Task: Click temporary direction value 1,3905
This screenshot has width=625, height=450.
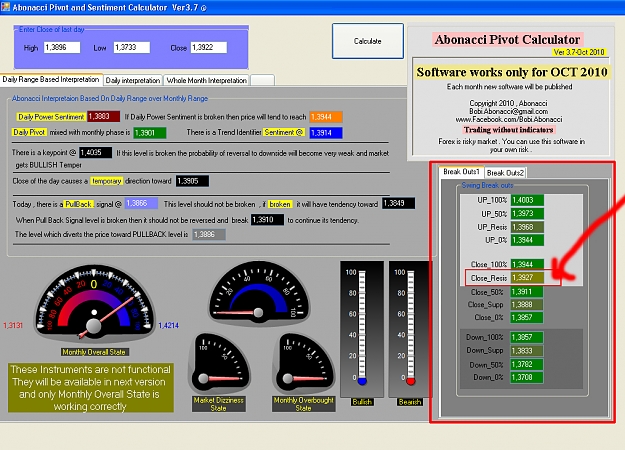Action: 192,181
